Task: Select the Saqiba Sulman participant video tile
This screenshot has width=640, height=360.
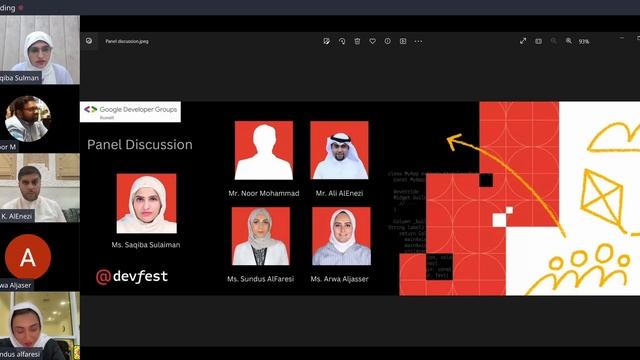Action: 40,50
